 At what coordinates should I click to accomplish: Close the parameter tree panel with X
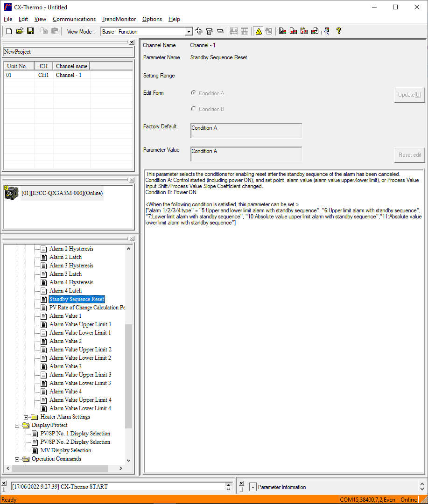pyautogui.click(x=132, y=239)
